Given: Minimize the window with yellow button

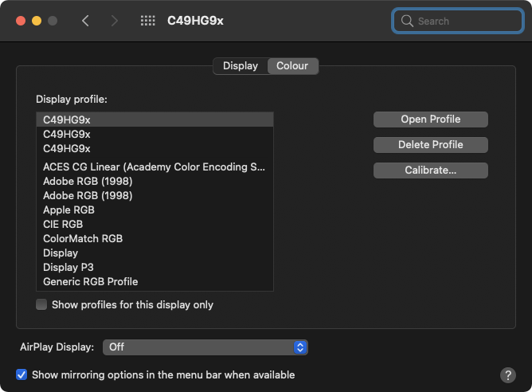Looking at the screenshot, I should tap(37, 21).
